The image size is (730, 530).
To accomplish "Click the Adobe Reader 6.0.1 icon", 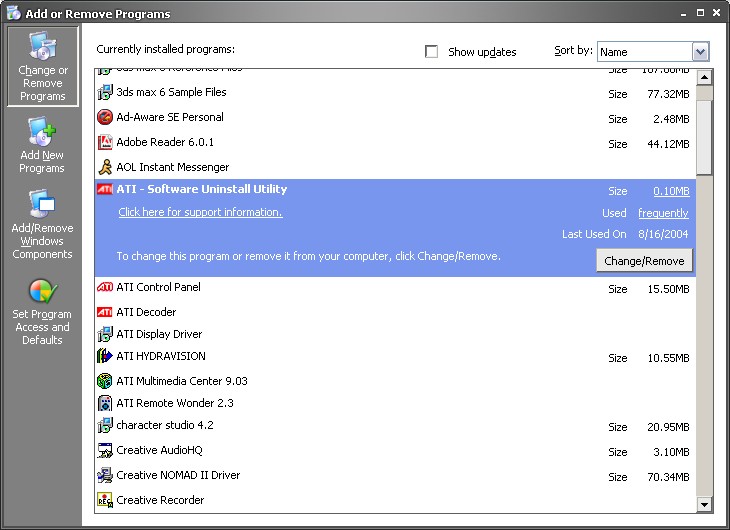I will tap(105, 142).
